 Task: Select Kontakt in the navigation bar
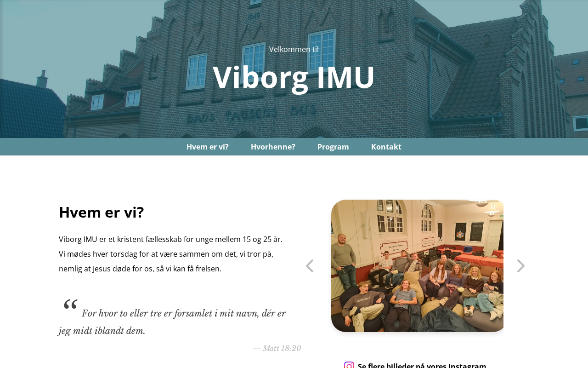coord(386,147)
